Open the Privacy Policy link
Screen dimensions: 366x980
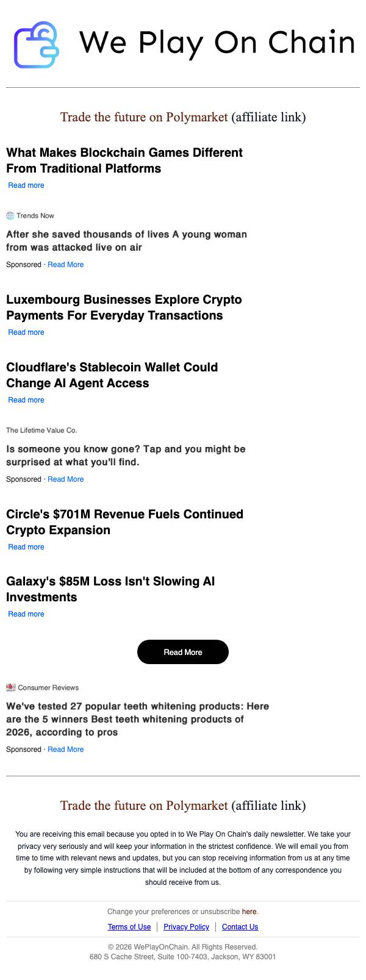tap(186, 927)
